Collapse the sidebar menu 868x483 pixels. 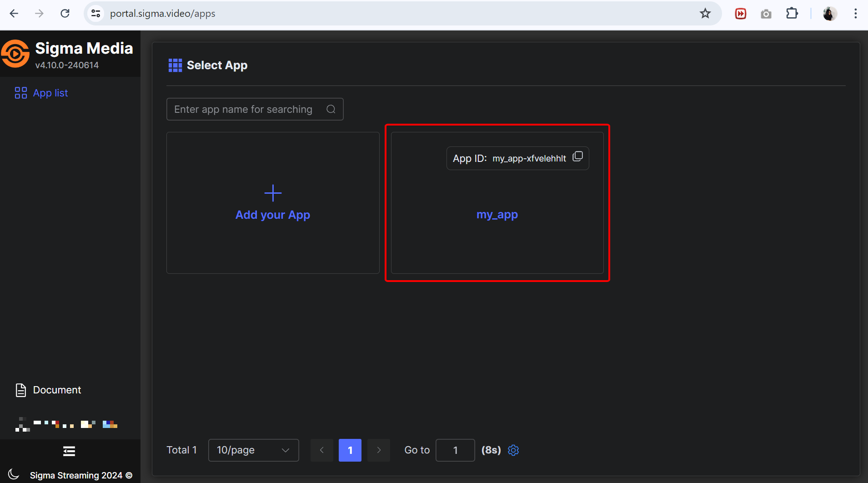click(69, 451)
